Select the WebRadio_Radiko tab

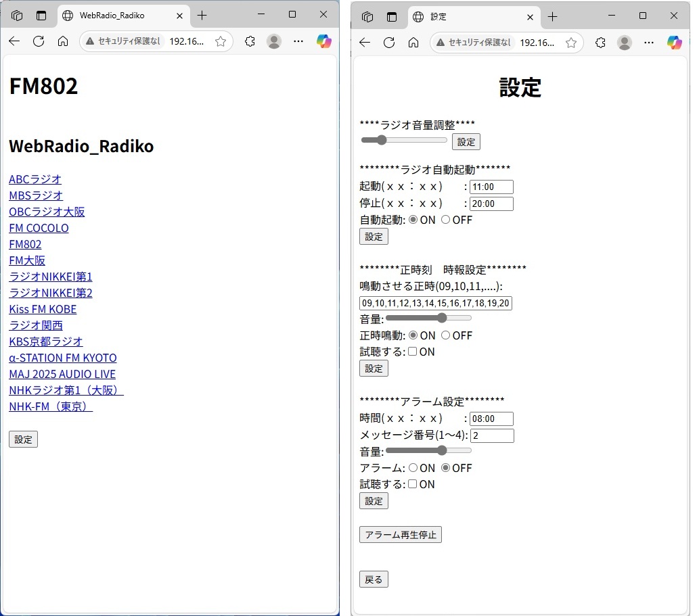124,16
